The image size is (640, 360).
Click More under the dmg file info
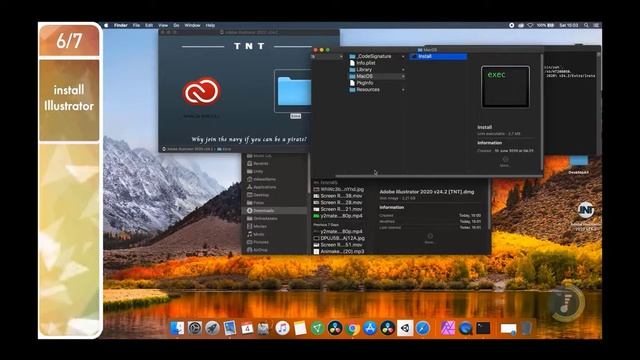pyautogui.click(x=429, y=239)
